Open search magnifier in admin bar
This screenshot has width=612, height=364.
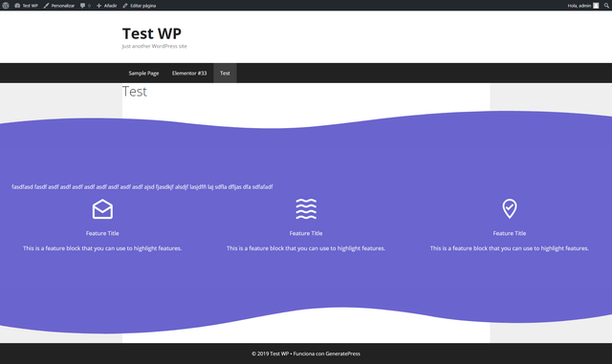(606, 6)
